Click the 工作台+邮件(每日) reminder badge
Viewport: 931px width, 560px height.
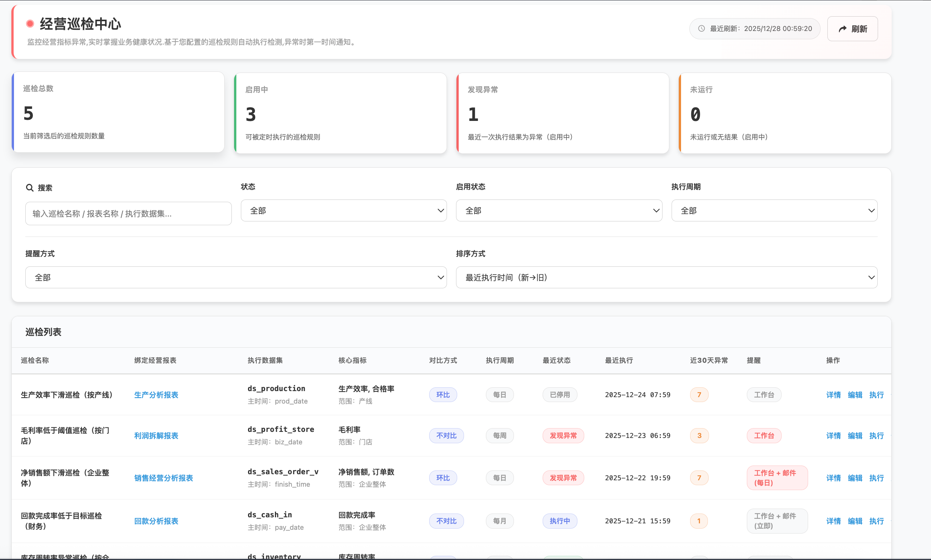pyautogui.click(x=777, y=478)
